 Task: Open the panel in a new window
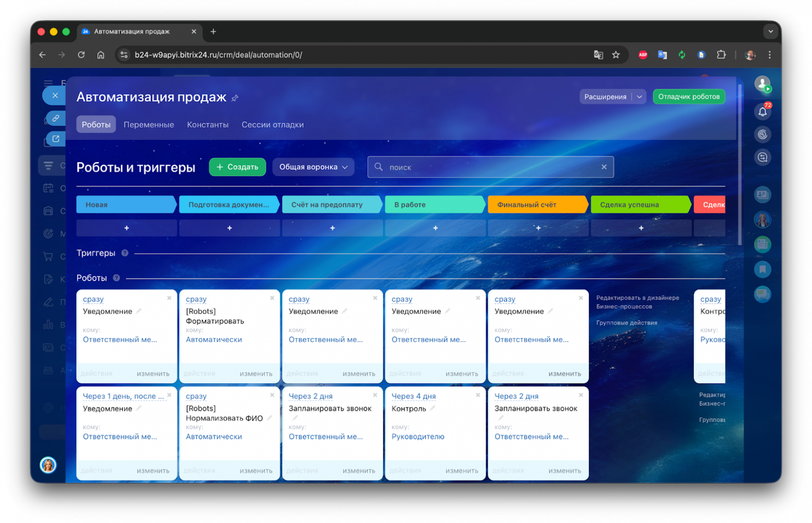click(x=55, y=139)
